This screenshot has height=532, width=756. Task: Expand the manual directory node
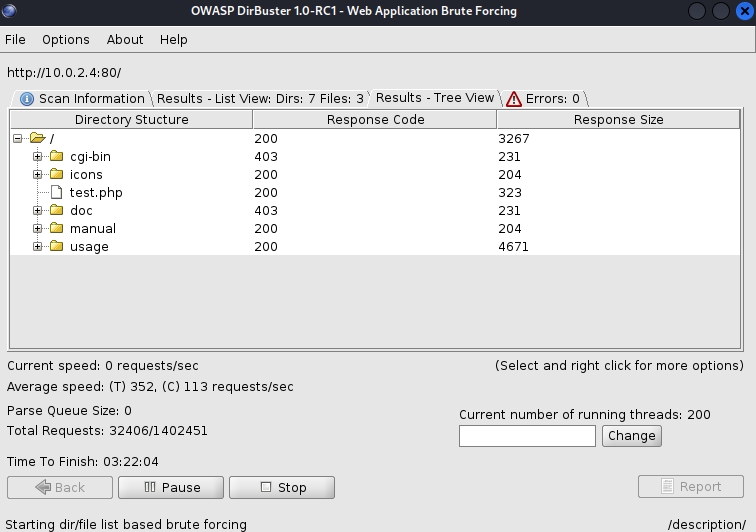tap(38, 229)
